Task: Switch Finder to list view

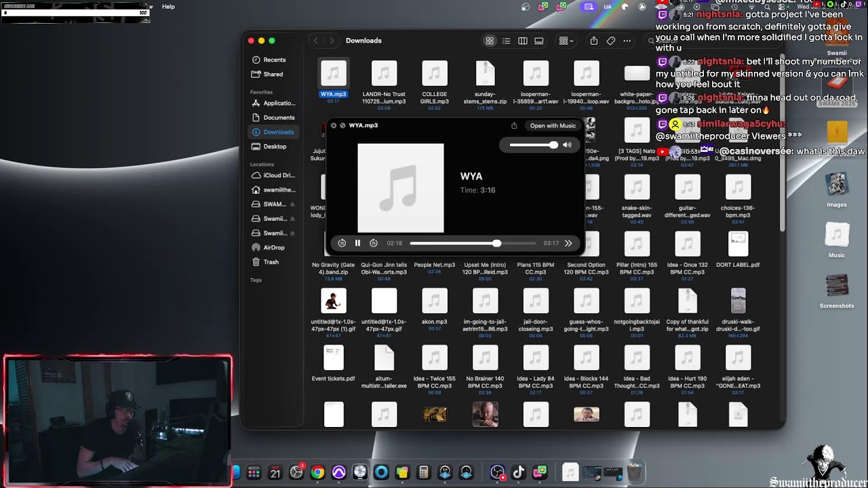Action: 506,41
